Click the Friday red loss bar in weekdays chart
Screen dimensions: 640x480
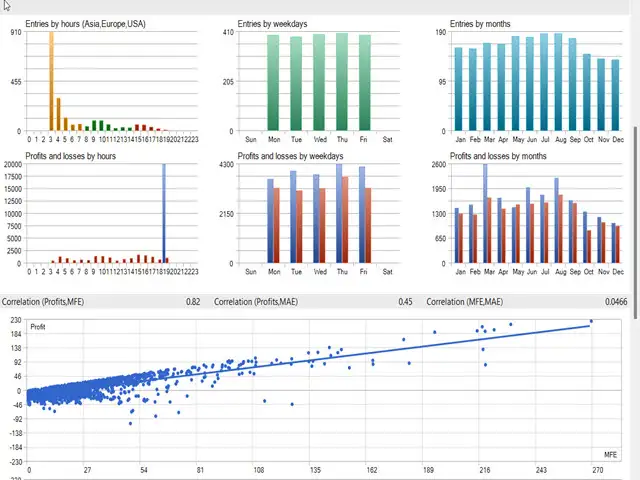tap(368, 225)
